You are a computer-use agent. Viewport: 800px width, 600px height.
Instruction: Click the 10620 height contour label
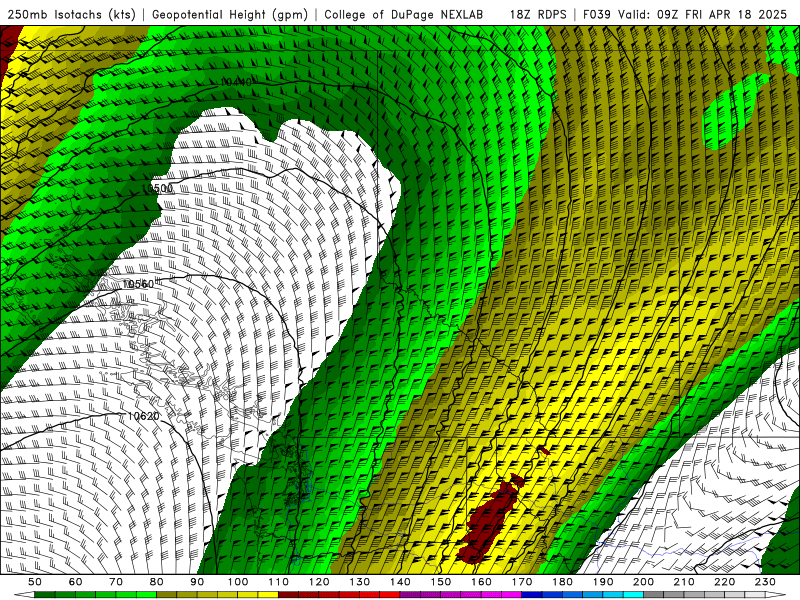[x=143, y=416]
